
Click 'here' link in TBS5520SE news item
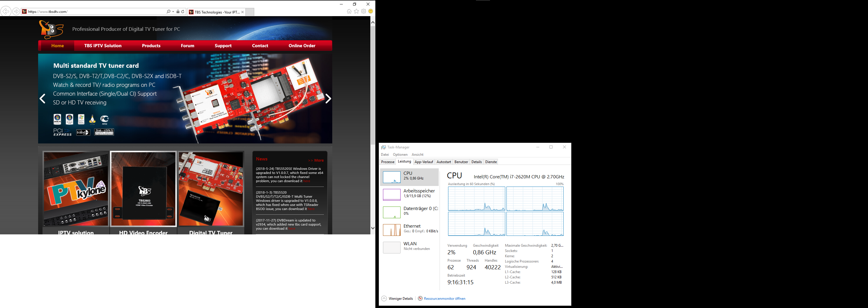point(307,181)
